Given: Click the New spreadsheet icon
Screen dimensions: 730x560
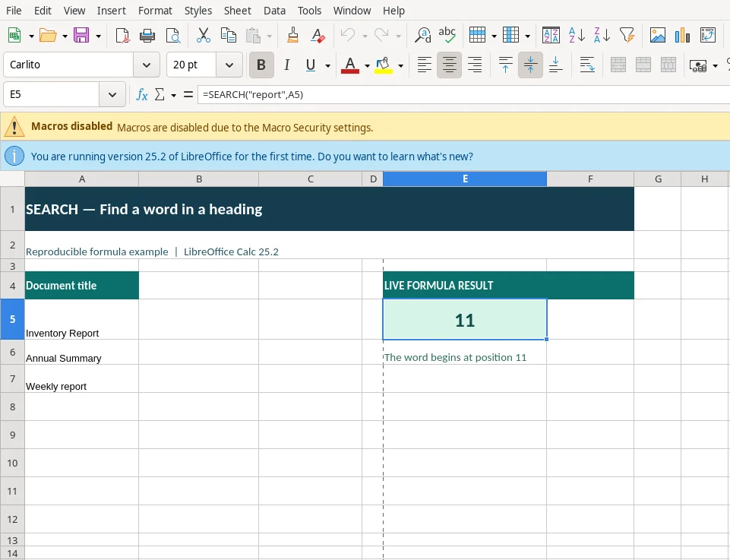Looking at the screenshot, I should click(14, 36).
